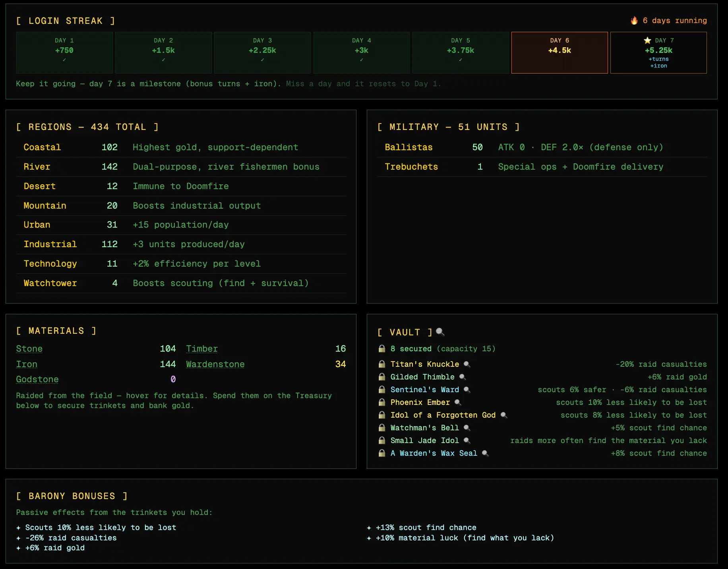The height and width of the screenshot is (569, 728).
Task: Select the Urban region row
Action: click(181, 225)
